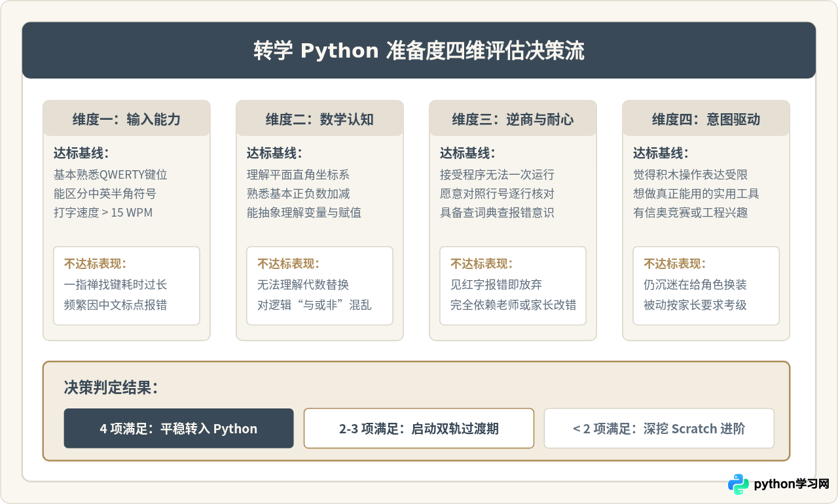The width and height of the screenshot is (838, 504).
Task: Click the line '能区分中英半角符号'
Action: coord(105,194)
